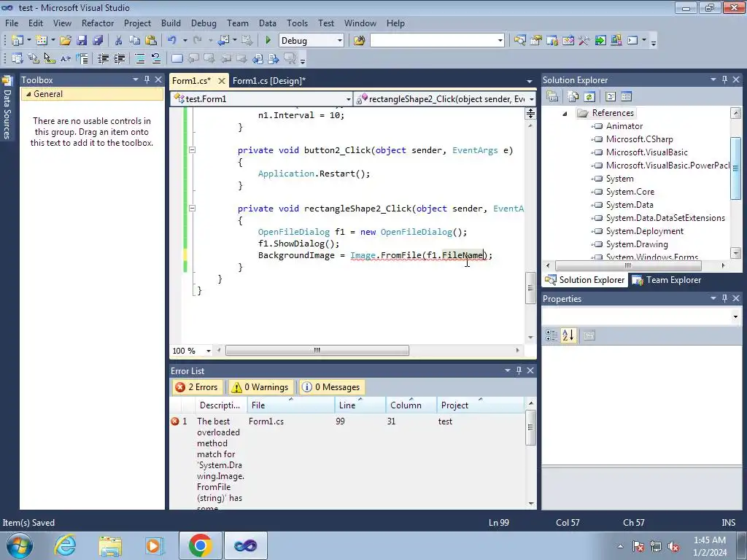Sort Properties alphabetically with the A-Z icon
Image resolution: width=747 pixels, height=560 pixels.
(x=568, y=335)
